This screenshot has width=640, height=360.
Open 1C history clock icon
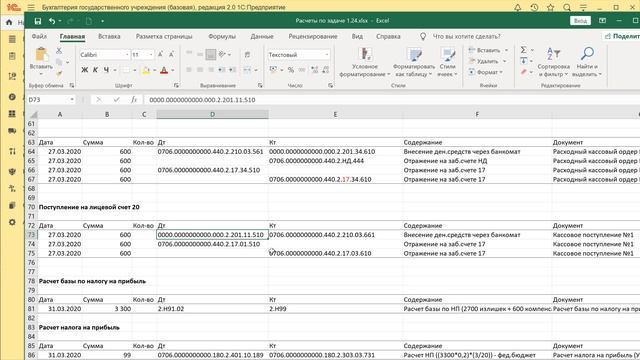(534, 7)
